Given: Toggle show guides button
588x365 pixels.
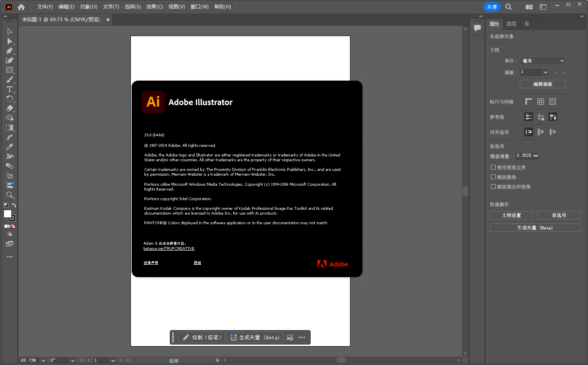Looking at the screenshot, I should [x=529, y=117].
